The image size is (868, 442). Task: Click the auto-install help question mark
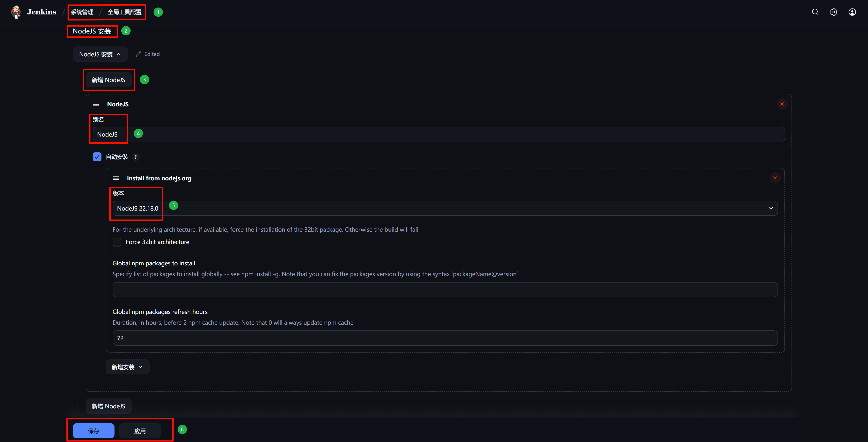[x=135, y=157]
